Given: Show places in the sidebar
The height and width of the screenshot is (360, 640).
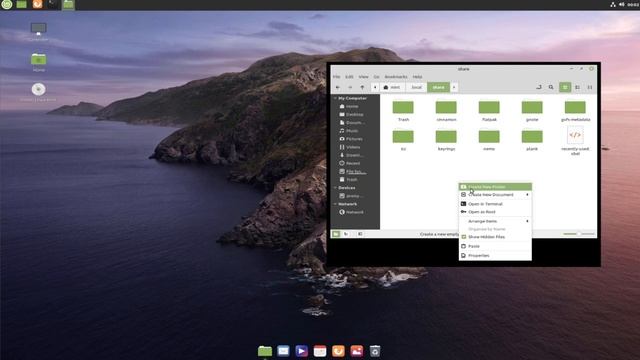Looking at the screenshot, I should pyautogui.click(x=336, y=234).
